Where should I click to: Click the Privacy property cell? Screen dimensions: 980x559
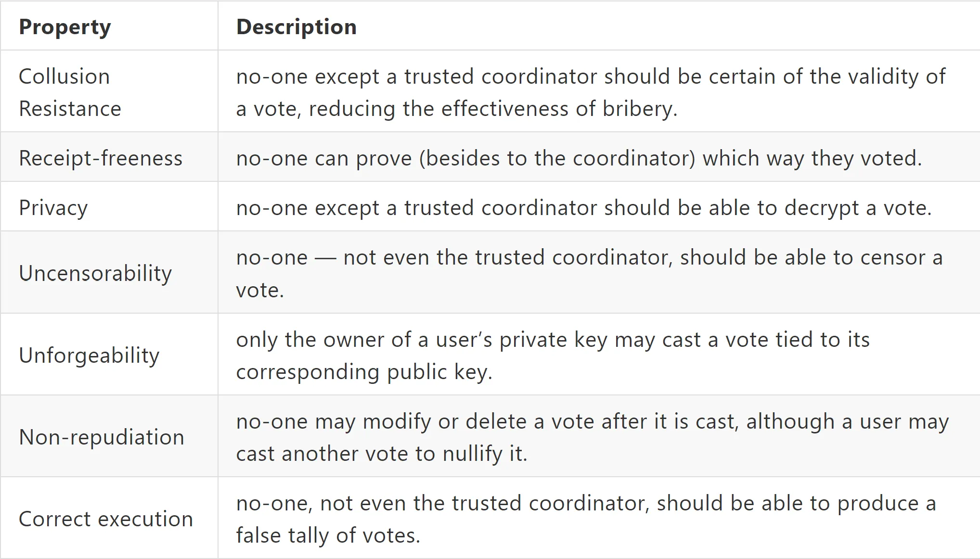click(109, 207)
